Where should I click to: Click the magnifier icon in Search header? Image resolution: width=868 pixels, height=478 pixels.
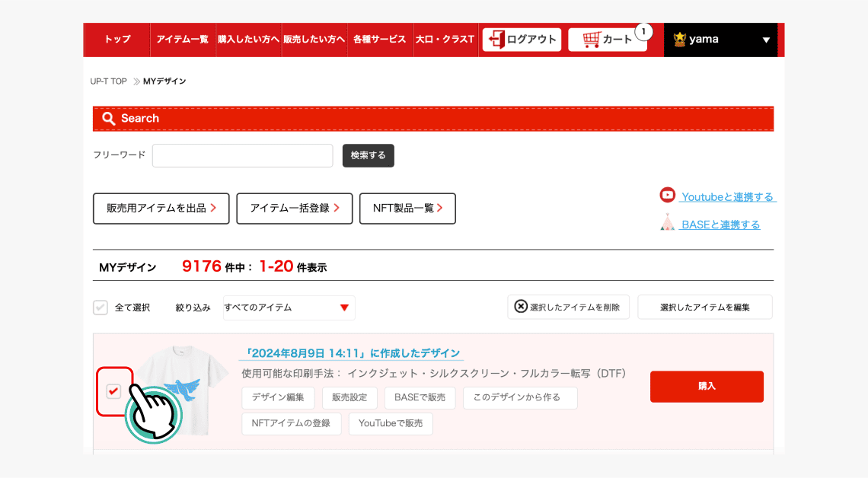point(109,119)
